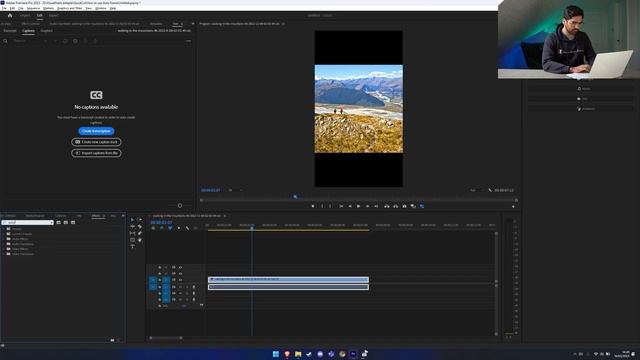Click the timeline horizontal zoom scrollbar
640x360 pixels.
coord(166,338)
